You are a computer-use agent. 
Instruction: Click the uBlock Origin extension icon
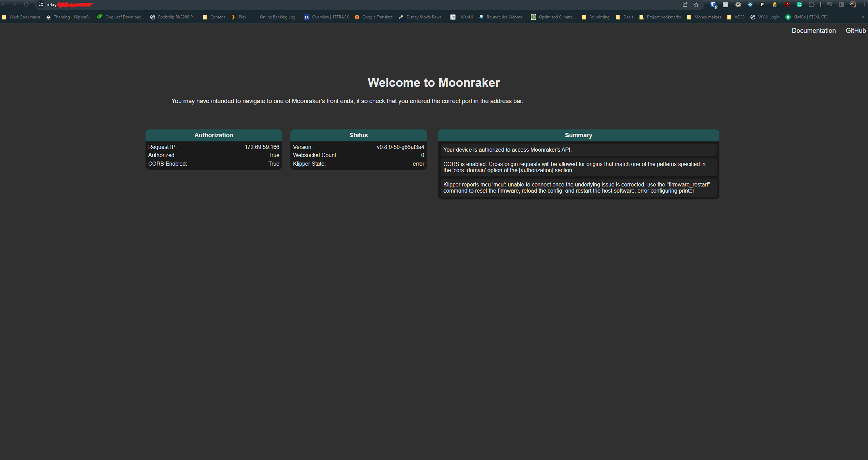[x=787, y=4]
